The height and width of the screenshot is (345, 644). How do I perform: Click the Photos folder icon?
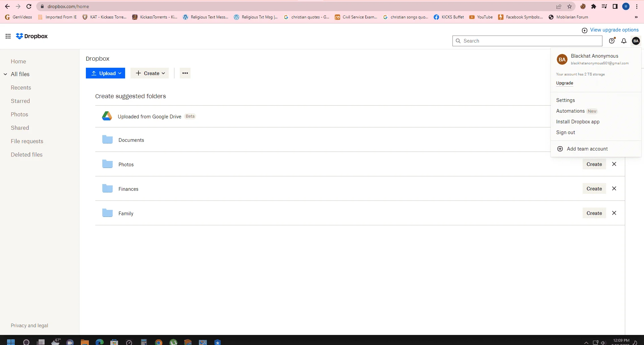(x=107, y=164)
